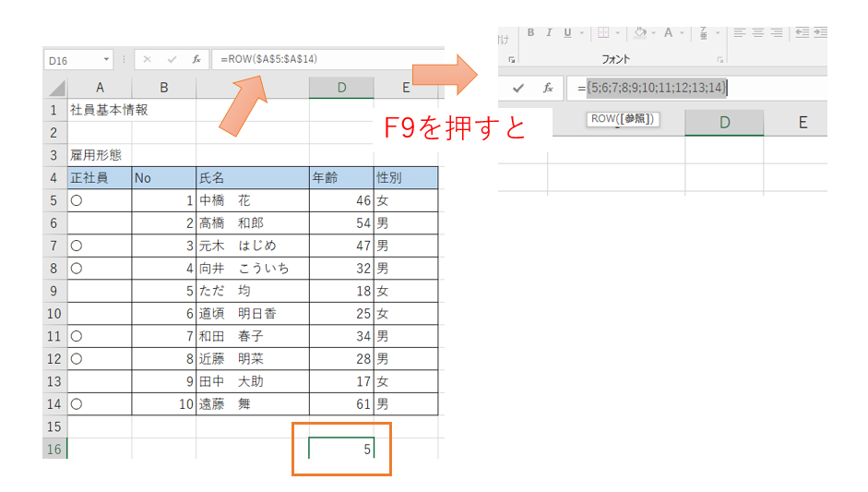The image size is (868, 492).
Task: Click the 氏名 header cell
Action: 253,178
